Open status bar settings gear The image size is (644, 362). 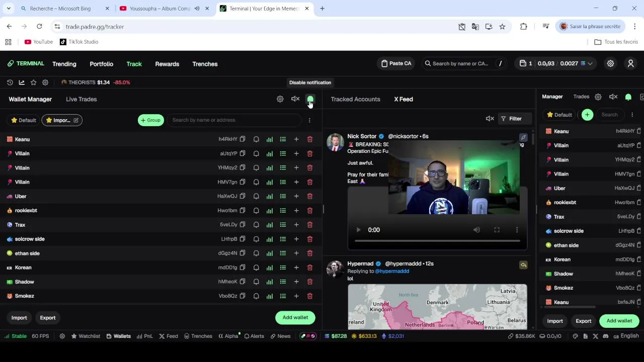[62, 336]
